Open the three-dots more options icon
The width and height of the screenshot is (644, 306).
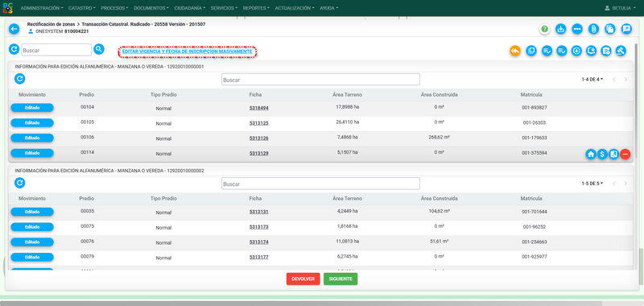pos(577,29)
